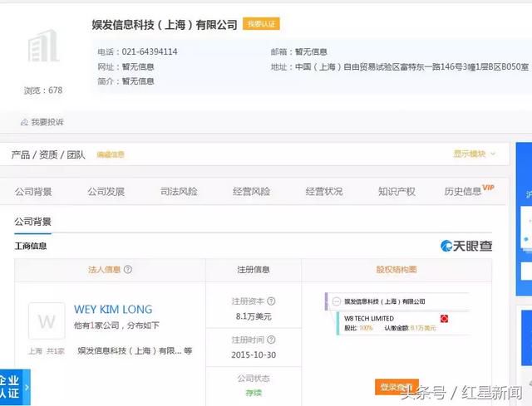
Task: Open WEY KIM LONG profile link
Action: [x=113, y=310]
